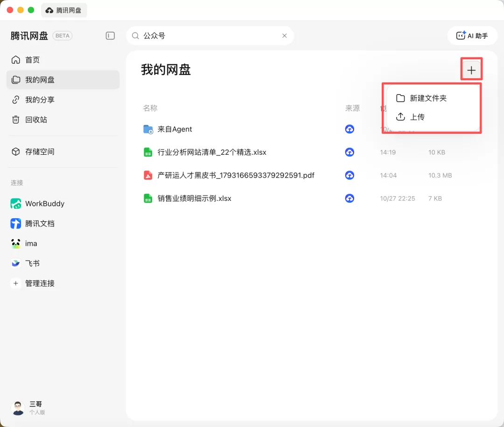Click the folder icon beside 新建文件夹
The height and width of the screenshot is (427, 504).
click(x=400, y=98)
